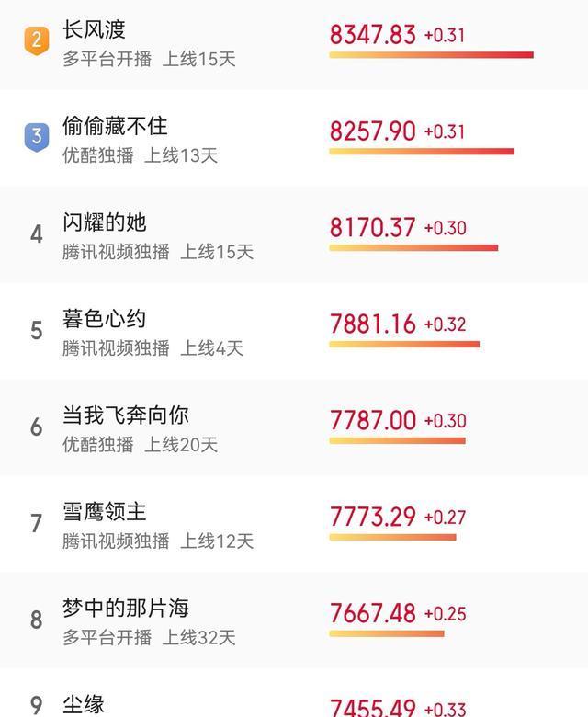Image resolution: width=588 pixels, height=717 pixels.
Task: Select rank number 4
Action: click(x=37, y=234)
